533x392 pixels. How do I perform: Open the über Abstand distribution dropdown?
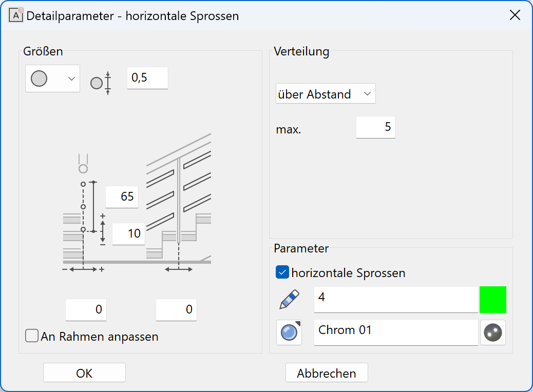click(326, 93)
